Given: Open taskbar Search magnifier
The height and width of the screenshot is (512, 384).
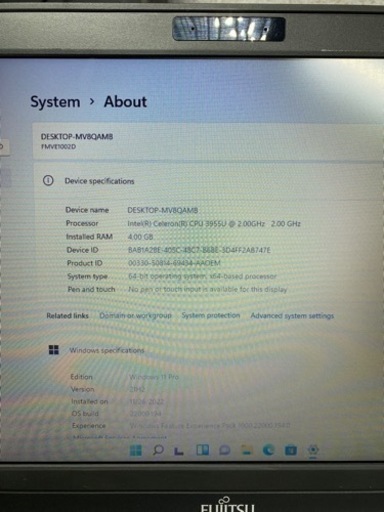Looking at the screenshot, I should tap(158, 450).
